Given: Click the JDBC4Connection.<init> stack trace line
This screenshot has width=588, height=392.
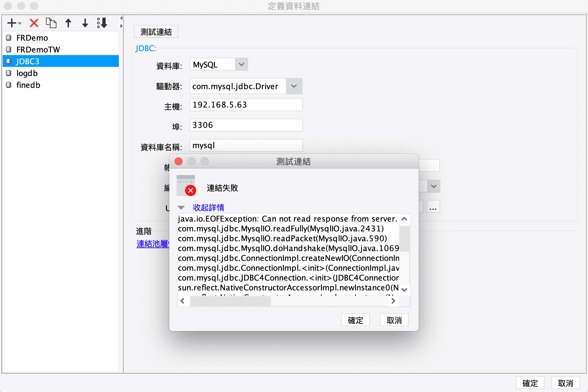Looking at the screenshot, I should click(x=288, y=278).
